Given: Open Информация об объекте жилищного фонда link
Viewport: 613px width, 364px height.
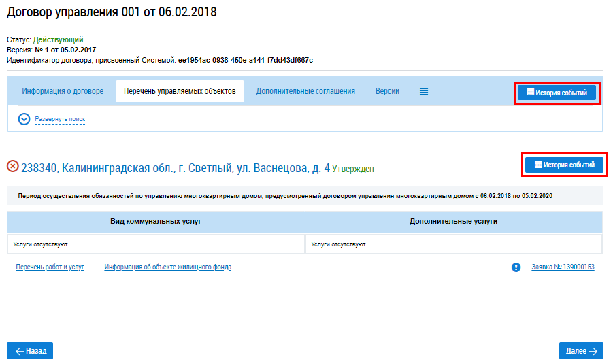Looking at the screenshot, I should click(x=168, y=267).
